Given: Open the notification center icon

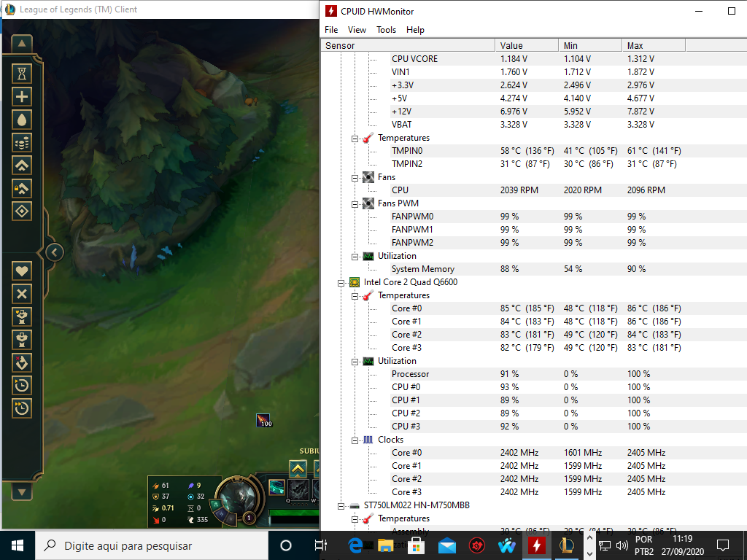Looking at the screenshot, I should pos(723,545).
